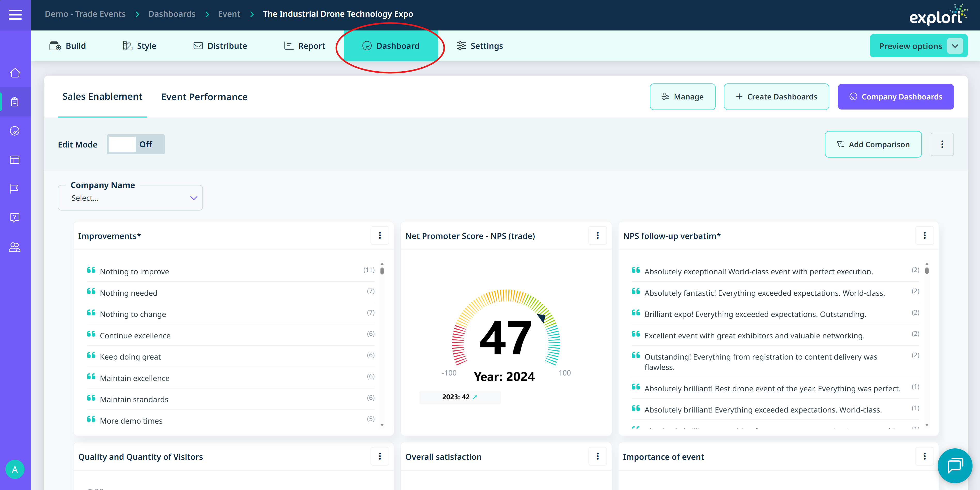The width and height of the screenshot is (980, 490).
Task: Click the Add Comparison button
Action: 873,144
